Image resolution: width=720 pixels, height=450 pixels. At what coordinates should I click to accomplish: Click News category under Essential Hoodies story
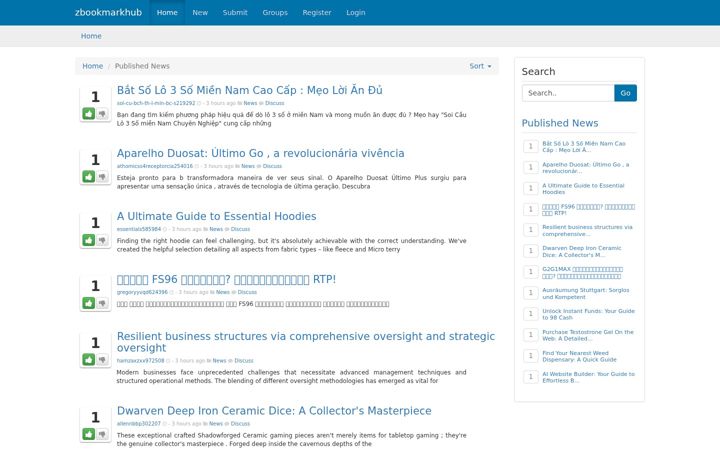tap(216, 229)
